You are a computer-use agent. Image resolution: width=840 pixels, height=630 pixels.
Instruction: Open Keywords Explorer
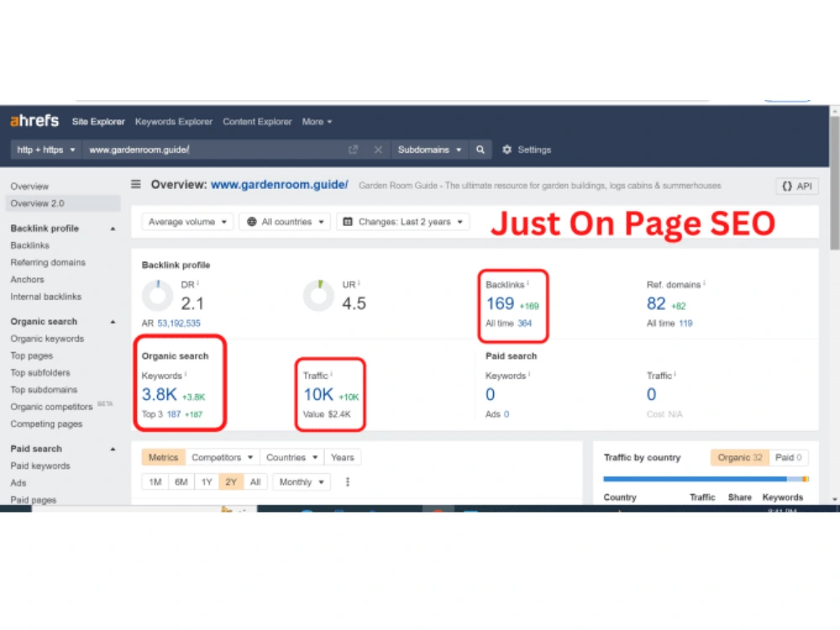pos(174,122)
